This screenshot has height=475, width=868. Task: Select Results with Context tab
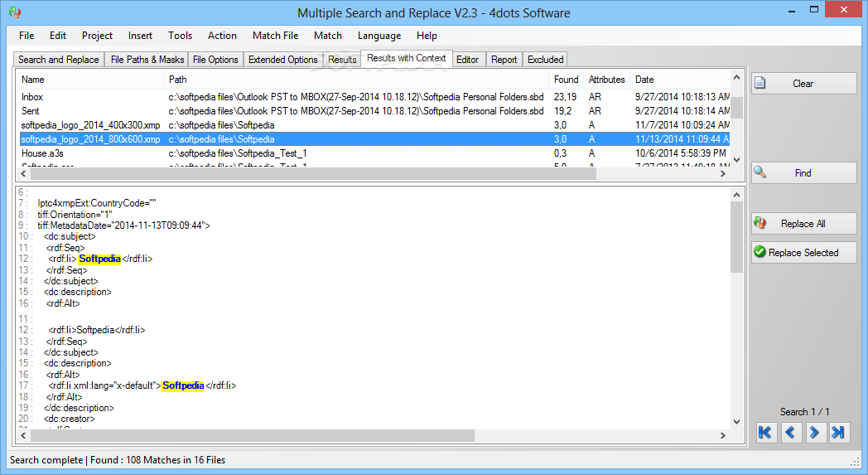pyautogui.click(x=407, y=58)
